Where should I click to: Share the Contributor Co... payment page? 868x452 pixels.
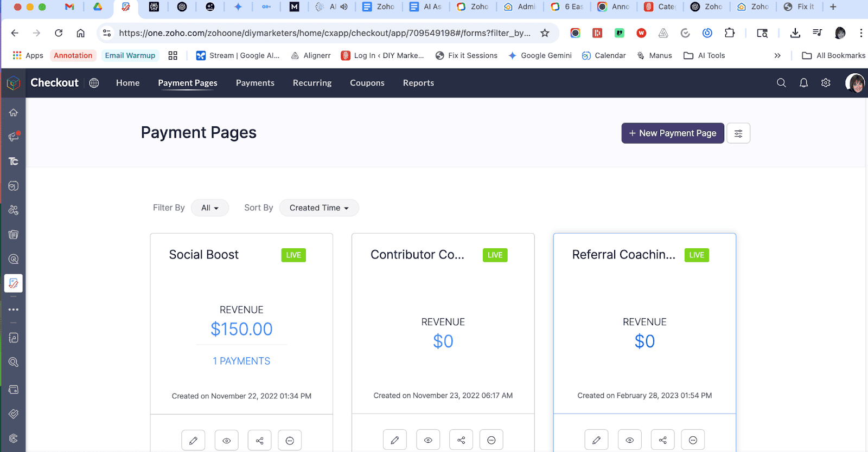click(x=461, y=440)
